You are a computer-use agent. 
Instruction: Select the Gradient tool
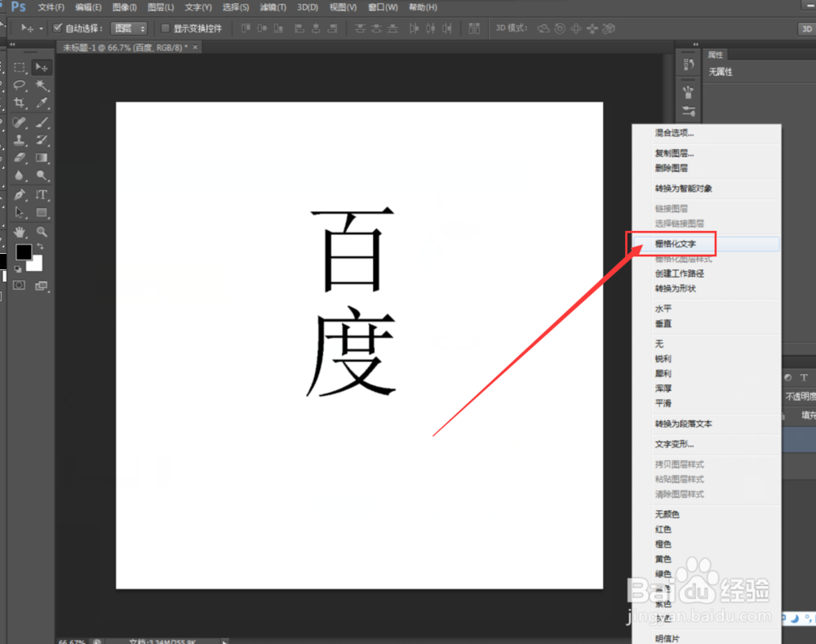coord(42,158)
